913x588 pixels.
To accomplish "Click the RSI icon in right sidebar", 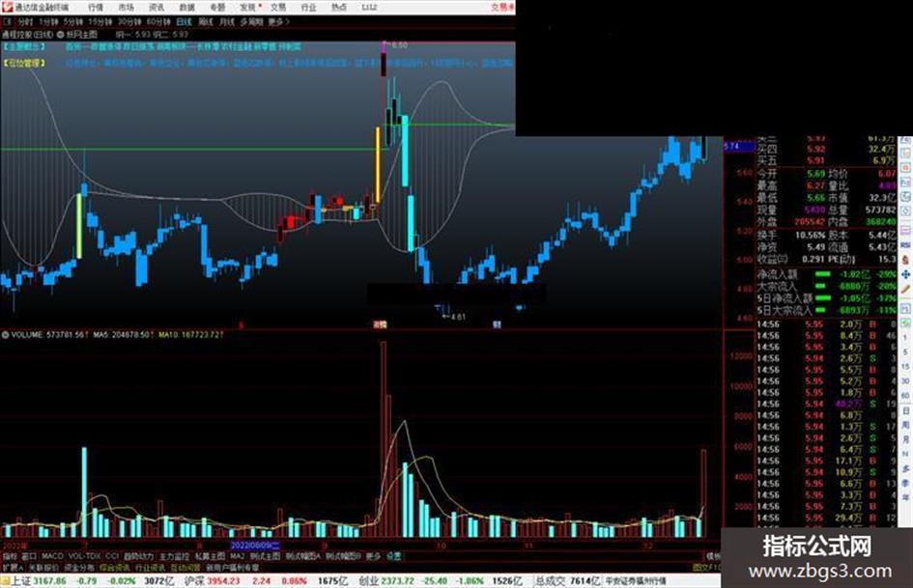I will (x=905, y=245).
